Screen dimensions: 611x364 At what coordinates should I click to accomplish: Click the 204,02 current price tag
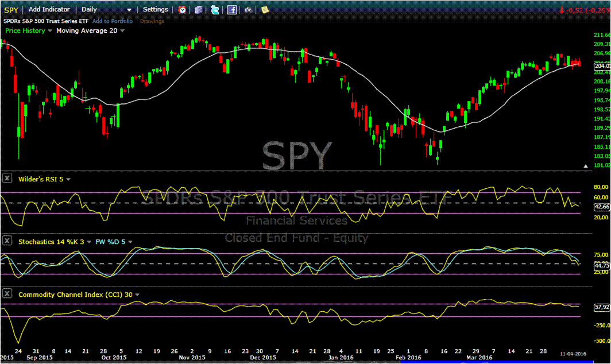click(602, 66)
